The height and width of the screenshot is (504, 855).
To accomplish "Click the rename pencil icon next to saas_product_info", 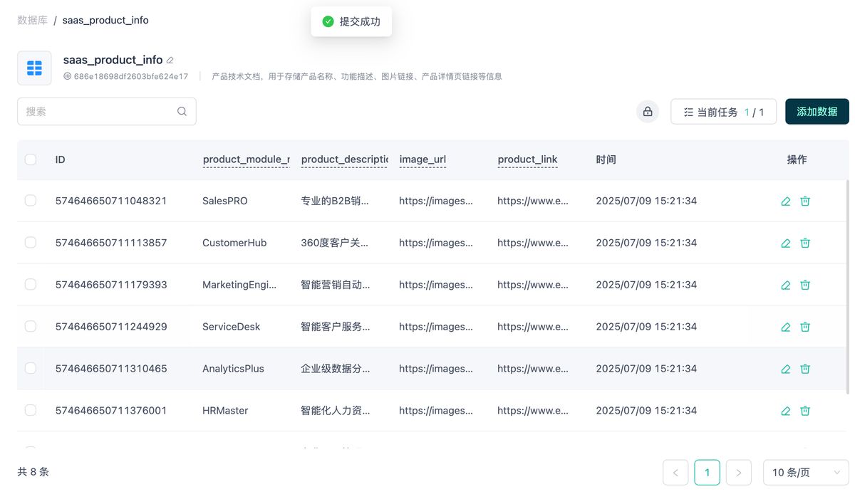I will [x=170, y=61].
